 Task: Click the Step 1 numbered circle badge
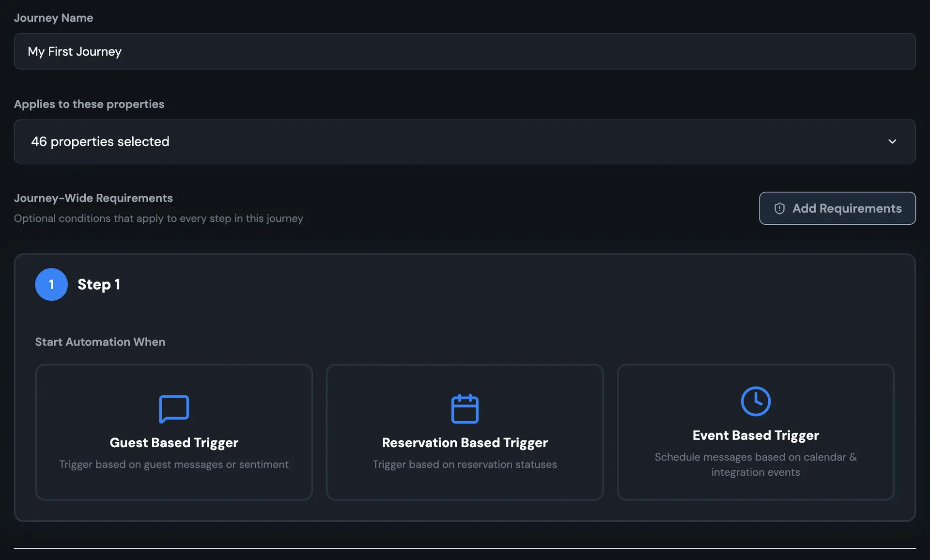click(51, 284)
